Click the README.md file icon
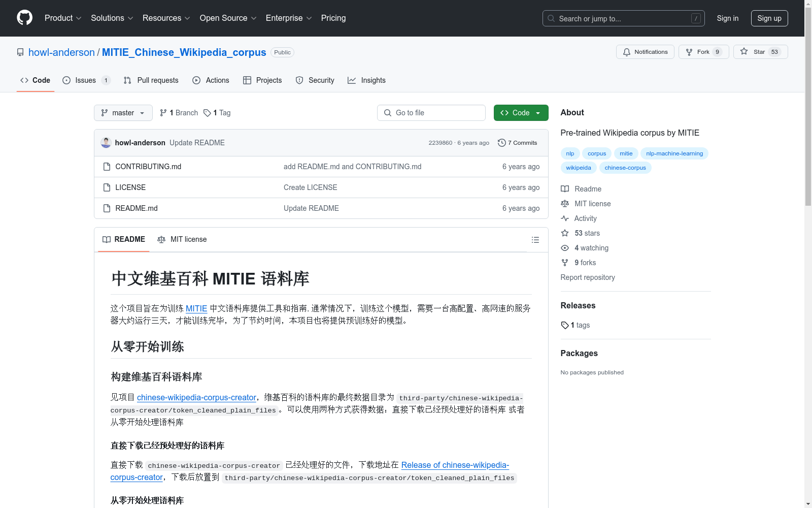 (107, 208)
